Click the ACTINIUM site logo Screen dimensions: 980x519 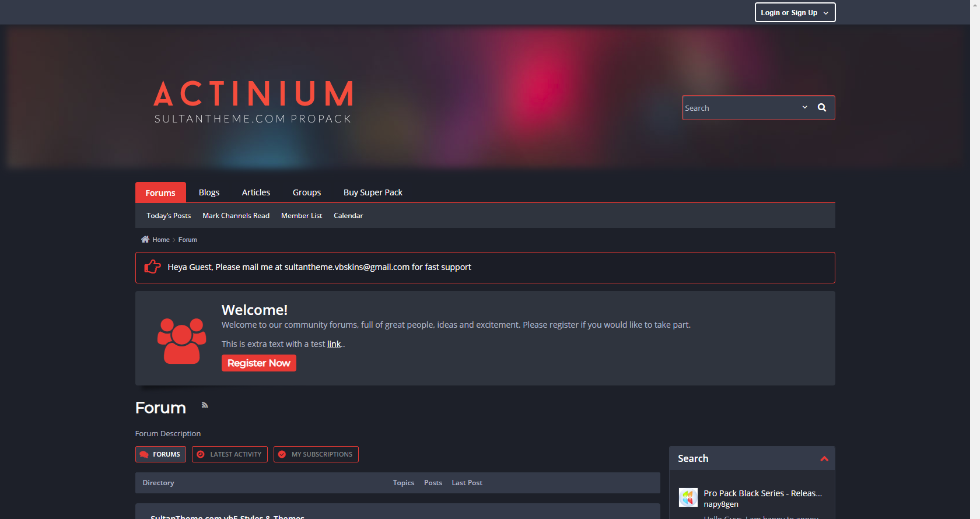tap(253, 102)
